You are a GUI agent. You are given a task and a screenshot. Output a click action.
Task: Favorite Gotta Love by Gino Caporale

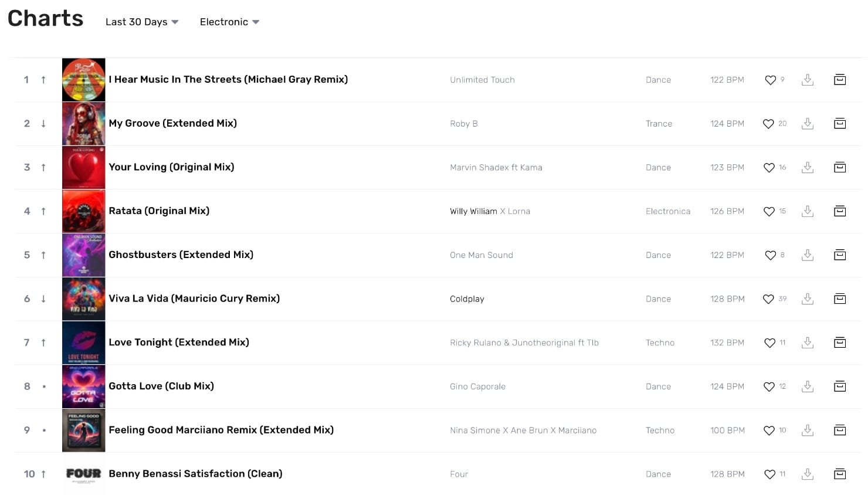[x=769, y=386]
